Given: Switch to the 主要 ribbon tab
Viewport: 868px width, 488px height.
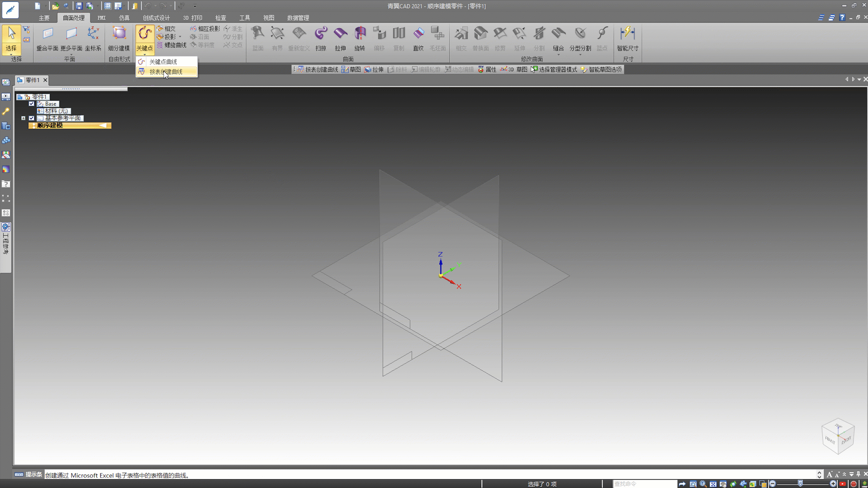Looking at the screenshot, I should tap(44, 18).
